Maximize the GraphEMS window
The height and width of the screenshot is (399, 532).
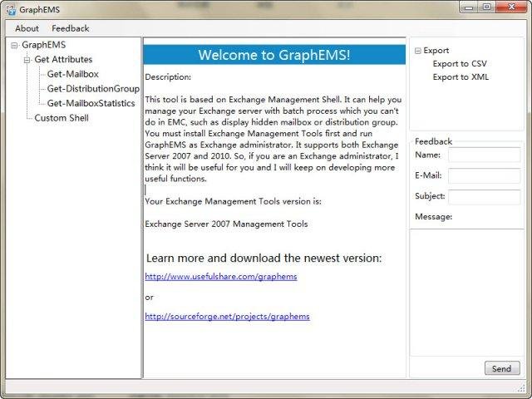[486, 7]
